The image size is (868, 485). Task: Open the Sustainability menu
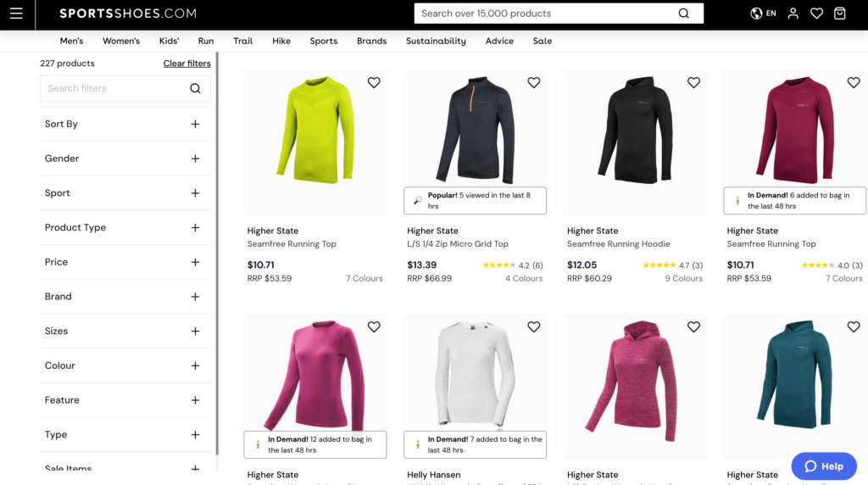pyautogui.click(x=436, y=41)
